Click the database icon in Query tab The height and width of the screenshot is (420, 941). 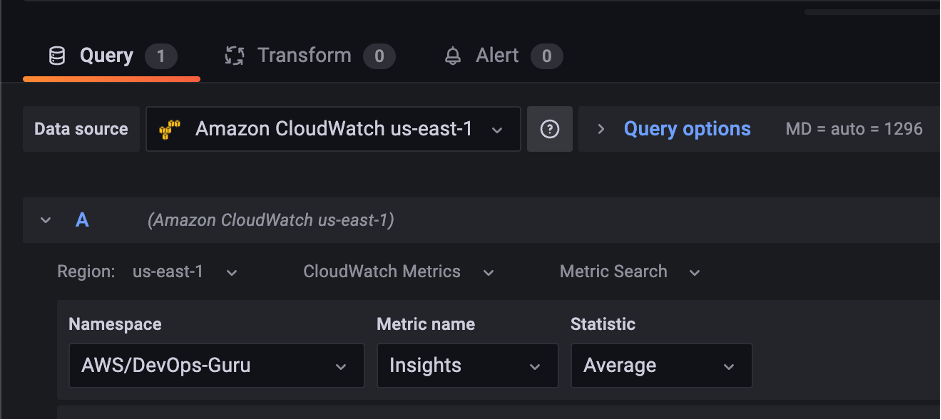pyautogui.click(x=56, y=56)
